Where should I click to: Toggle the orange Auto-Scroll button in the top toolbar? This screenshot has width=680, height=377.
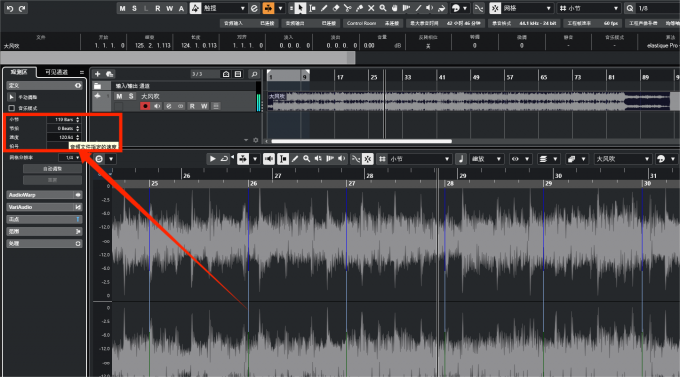pos(268,8)
